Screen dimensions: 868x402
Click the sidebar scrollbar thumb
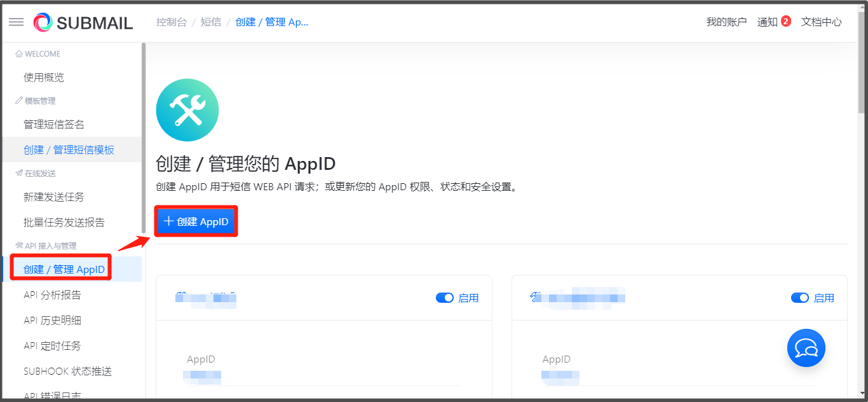point(144,138)
